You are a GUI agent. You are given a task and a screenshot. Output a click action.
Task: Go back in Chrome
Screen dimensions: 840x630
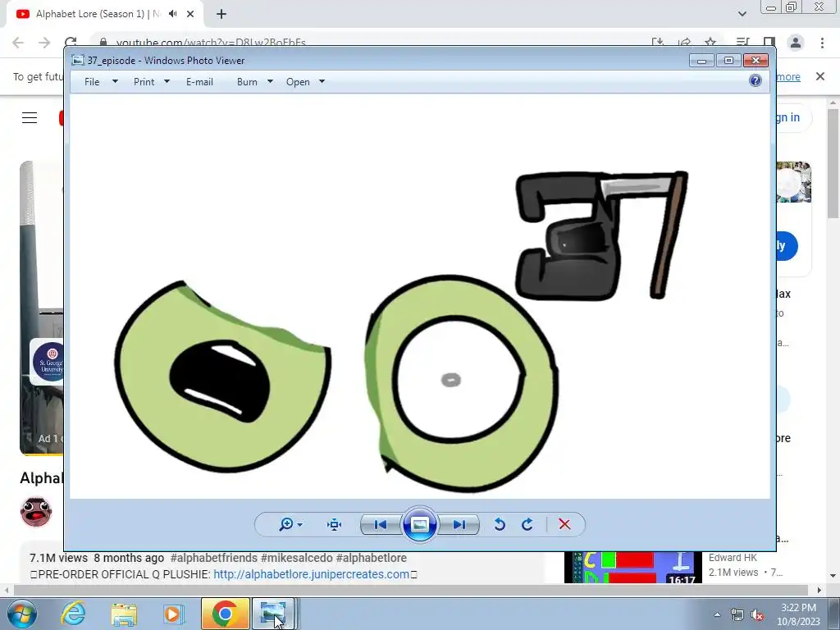click(x=18, y=43)
